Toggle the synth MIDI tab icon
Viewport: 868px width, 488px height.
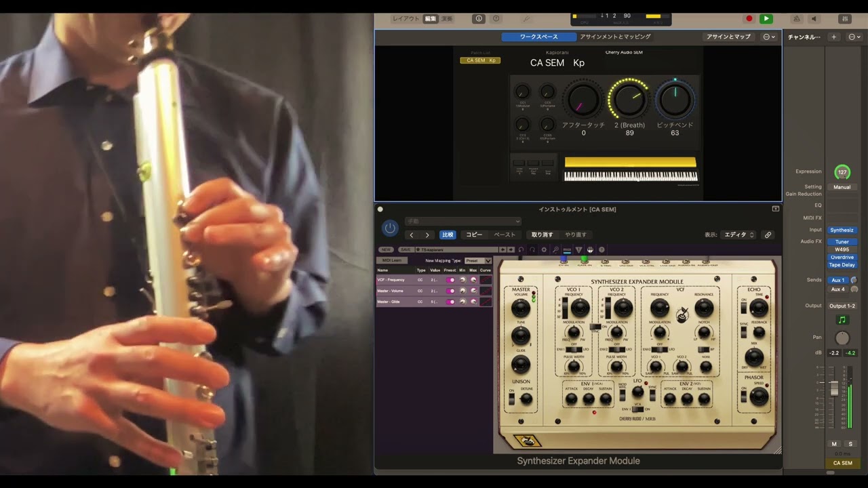(x=567, y=249)
